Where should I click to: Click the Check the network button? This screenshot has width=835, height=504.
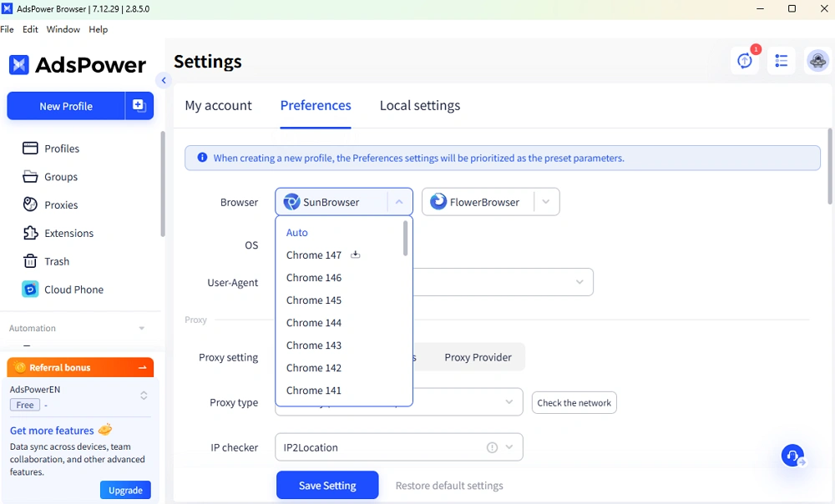[x=574, y=403]
